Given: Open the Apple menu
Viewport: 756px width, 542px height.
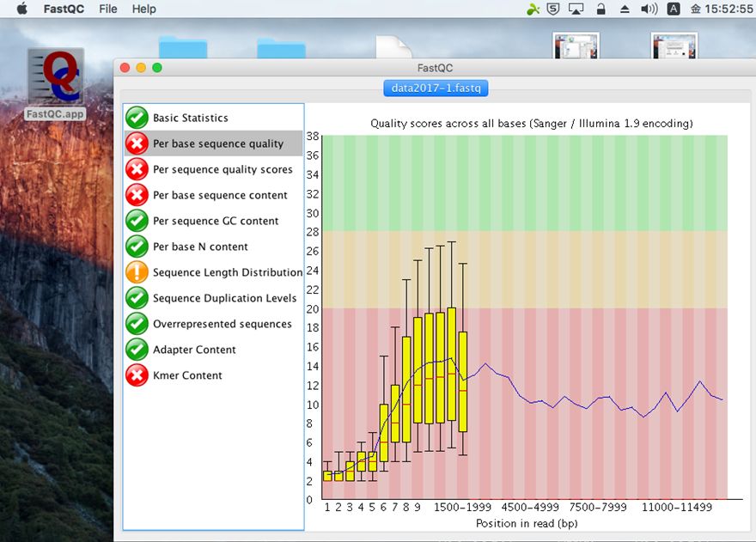Looking at the screenshot, I should coord(21,9).
